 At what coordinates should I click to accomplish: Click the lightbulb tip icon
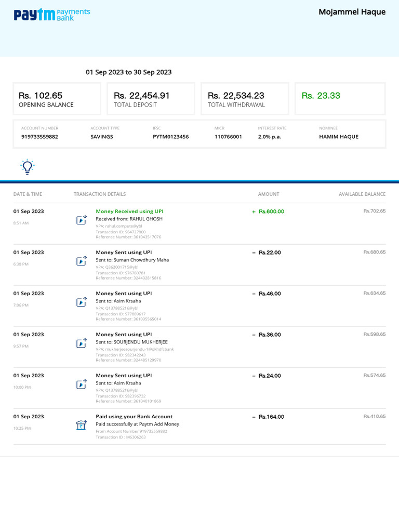click(x=27, y=167)
